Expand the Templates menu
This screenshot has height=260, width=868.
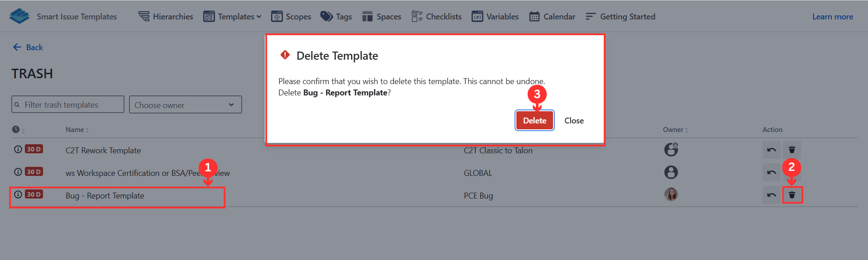point(232,17)
